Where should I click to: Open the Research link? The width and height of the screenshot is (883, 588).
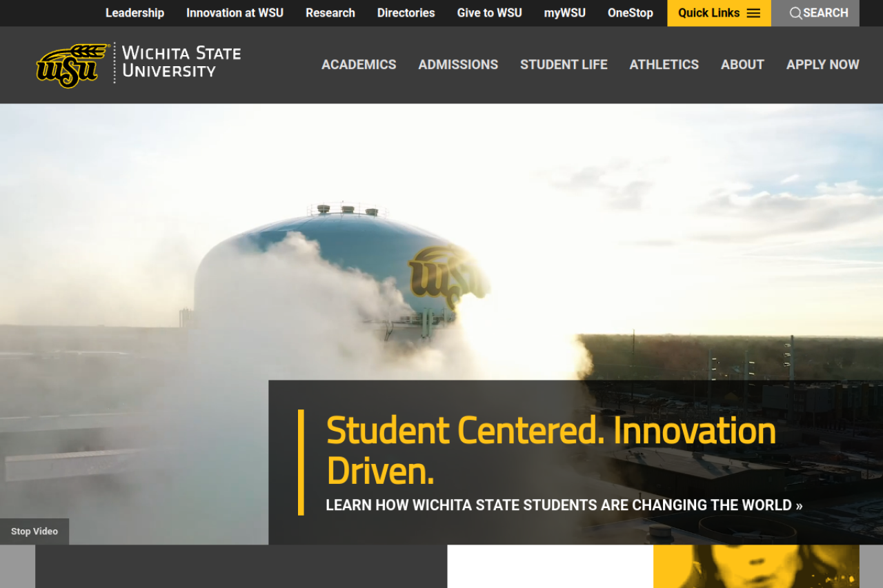click(x=330, y=13)
